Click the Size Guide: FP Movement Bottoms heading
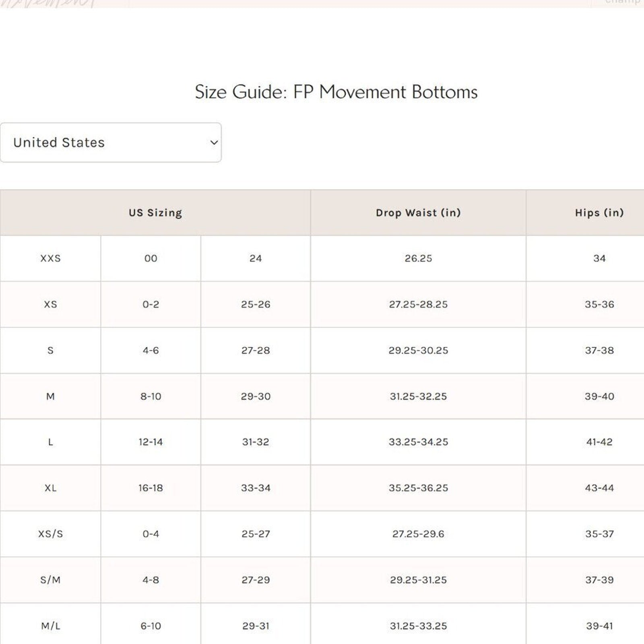This screenshot has height=644, width=644. 336,92
